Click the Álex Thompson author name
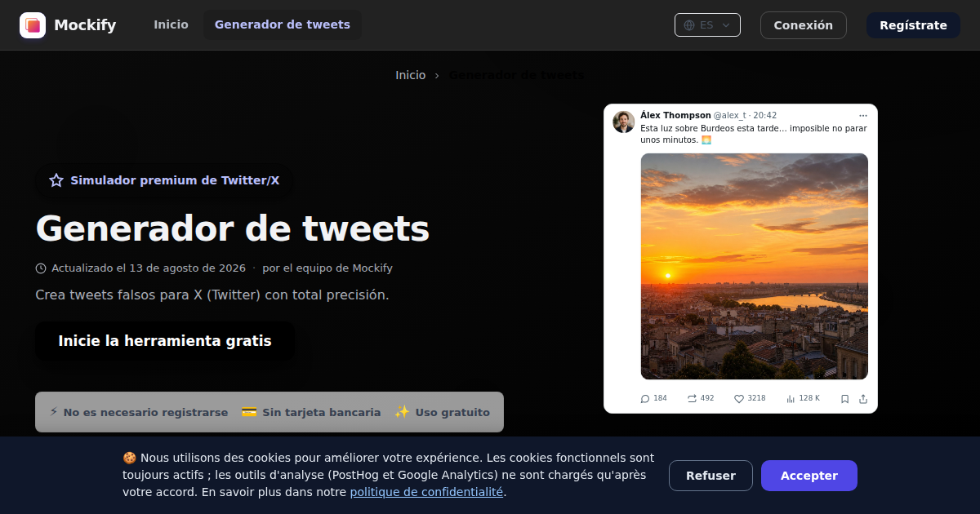The height and width of the screenshot is (514, 980). [675, 116]
